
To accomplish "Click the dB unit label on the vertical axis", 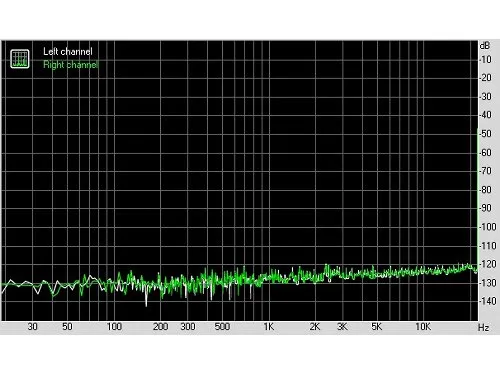I will [485, 45].
